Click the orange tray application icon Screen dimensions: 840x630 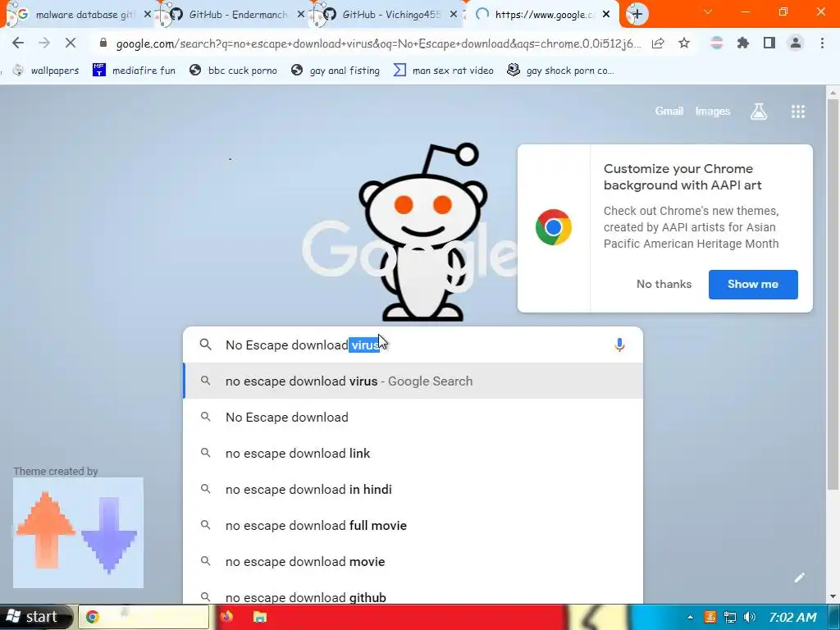(x=710, y=617)
